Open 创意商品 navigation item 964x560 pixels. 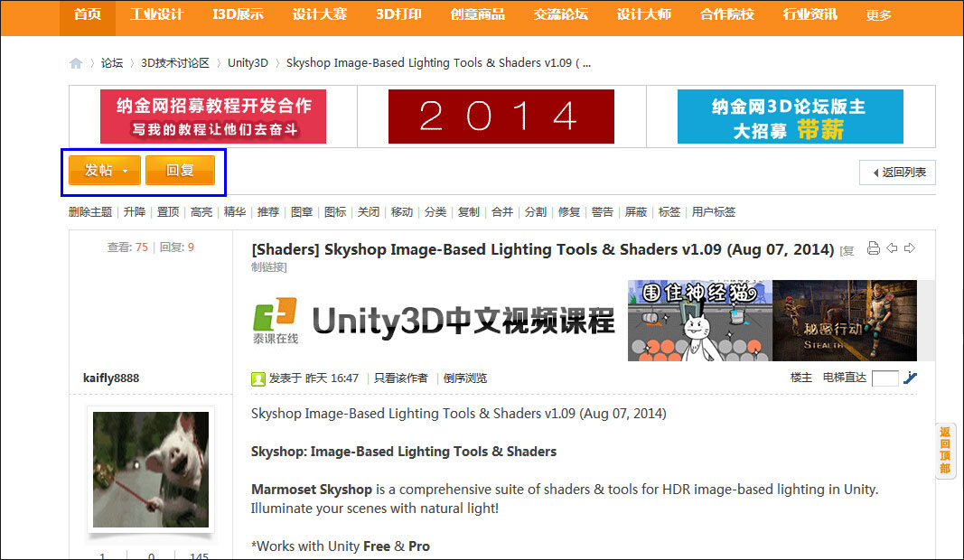(478, 14)
